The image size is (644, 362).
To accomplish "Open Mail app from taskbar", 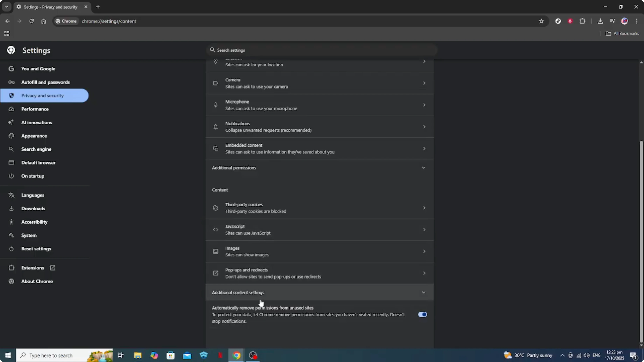I will pyautogui.click(x=187, y=355).
